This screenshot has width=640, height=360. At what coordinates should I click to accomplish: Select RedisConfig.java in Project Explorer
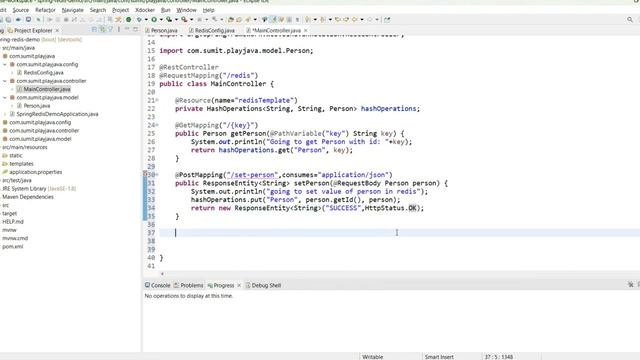[43, 73]
